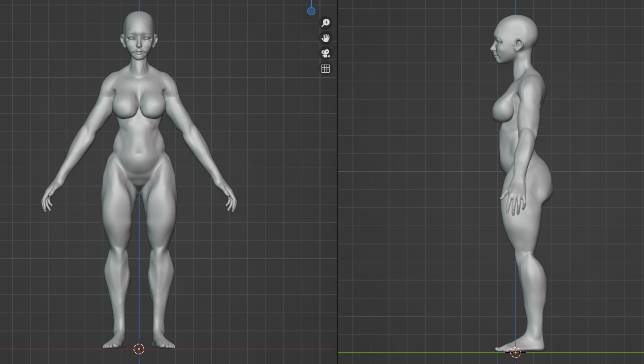Click the zoom magnifier icon in viewport

click(326, 23)
